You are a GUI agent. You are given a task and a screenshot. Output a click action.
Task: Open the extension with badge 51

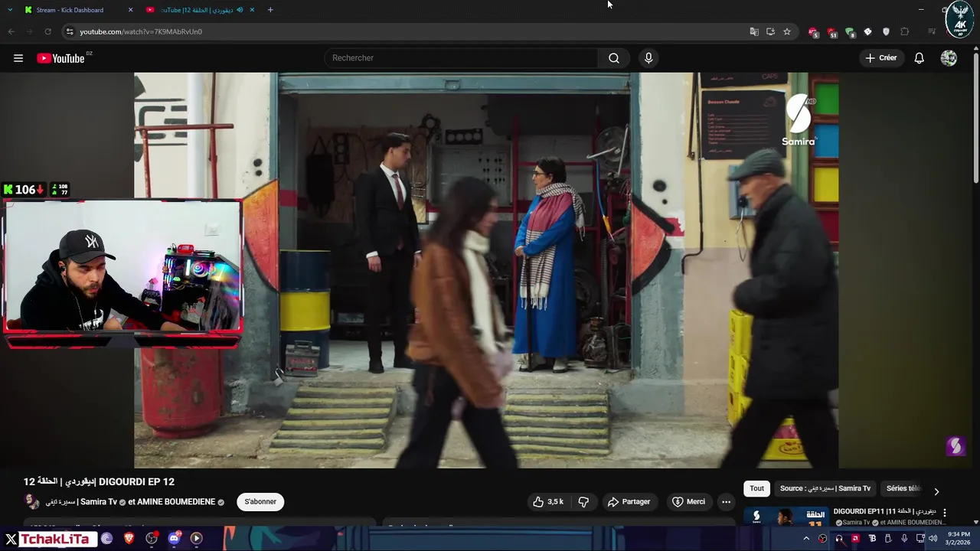point(831,32)
